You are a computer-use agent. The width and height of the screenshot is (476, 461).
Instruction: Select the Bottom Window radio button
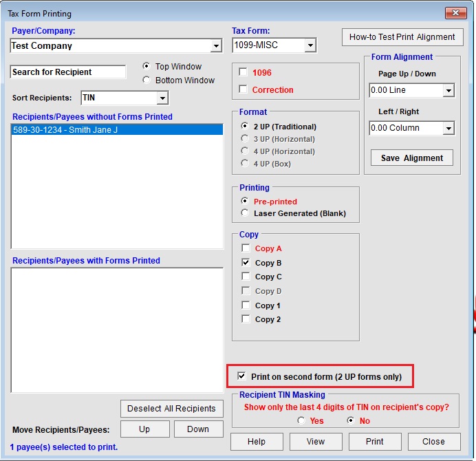(147, 80)
